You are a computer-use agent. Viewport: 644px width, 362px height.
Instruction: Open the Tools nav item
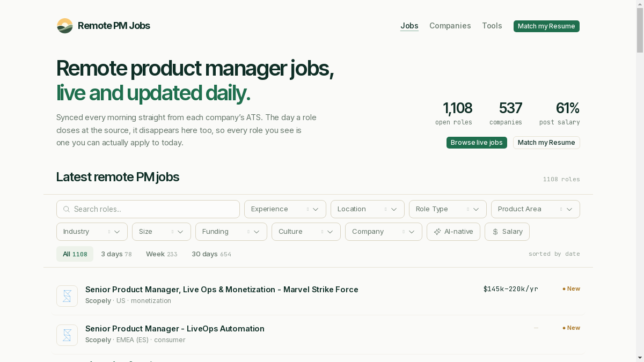click(492, 26)
